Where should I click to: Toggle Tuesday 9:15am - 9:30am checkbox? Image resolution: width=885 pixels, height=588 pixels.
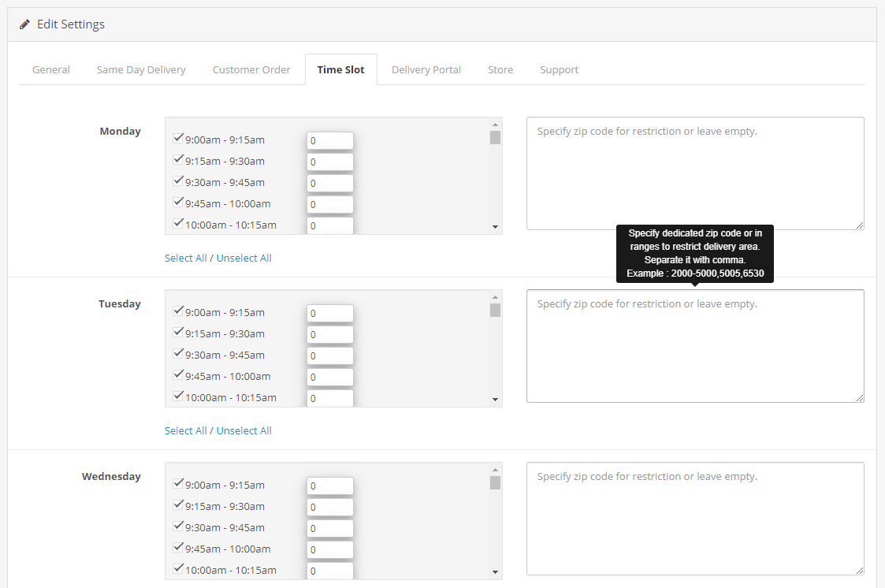178,332
